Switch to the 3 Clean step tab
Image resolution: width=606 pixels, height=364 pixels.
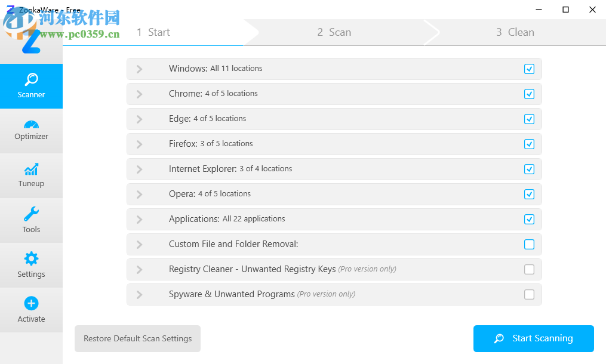click(x=515, y=32)
